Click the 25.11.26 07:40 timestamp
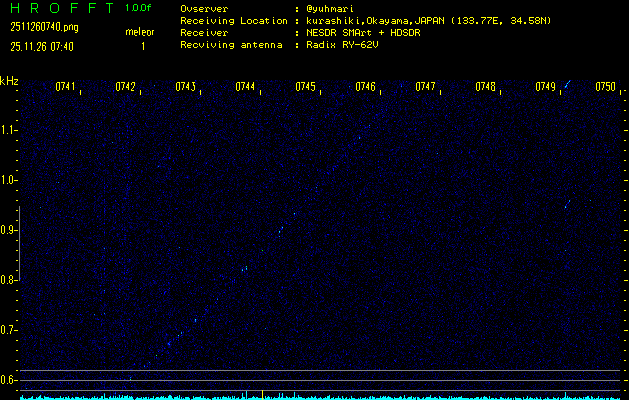The image size is (629, 400). tap(45, 46)
